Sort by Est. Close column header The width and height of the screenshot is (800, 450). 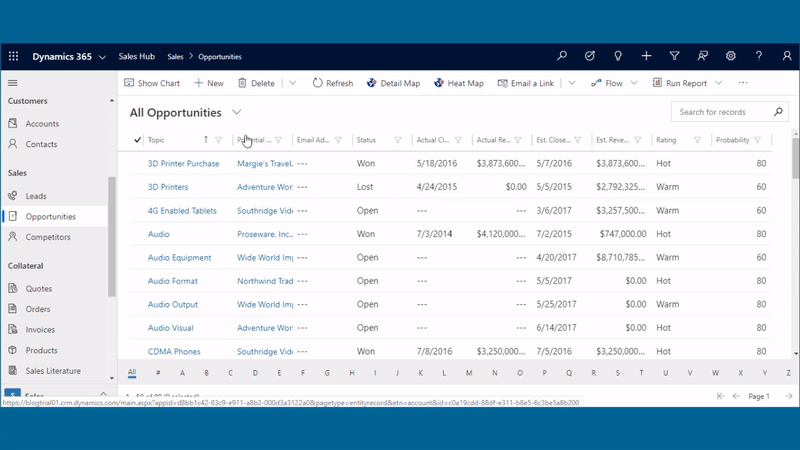click(x=554, y=140)
